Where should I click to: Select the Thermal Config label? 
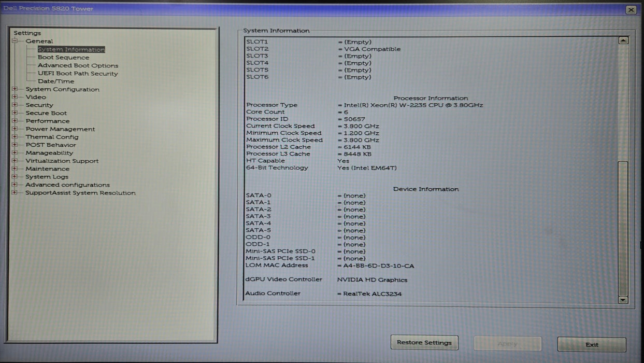52,137
